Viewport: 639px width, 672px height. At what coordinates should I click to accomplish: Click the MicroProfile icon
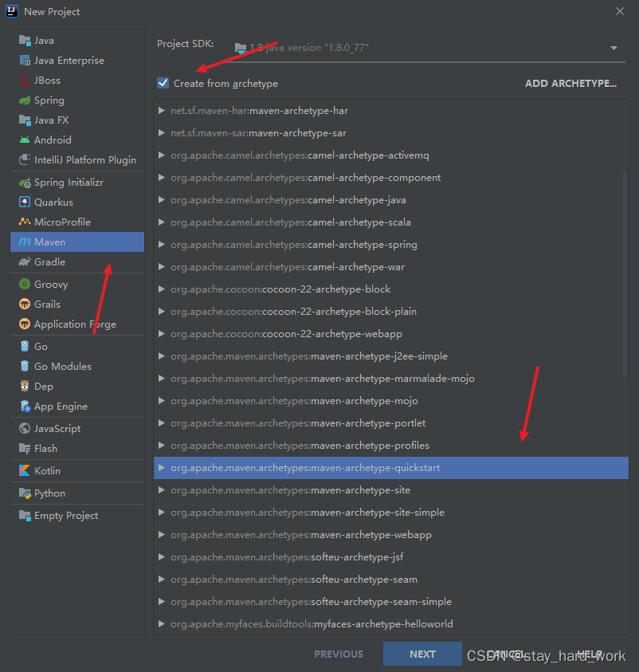[25, 222]
